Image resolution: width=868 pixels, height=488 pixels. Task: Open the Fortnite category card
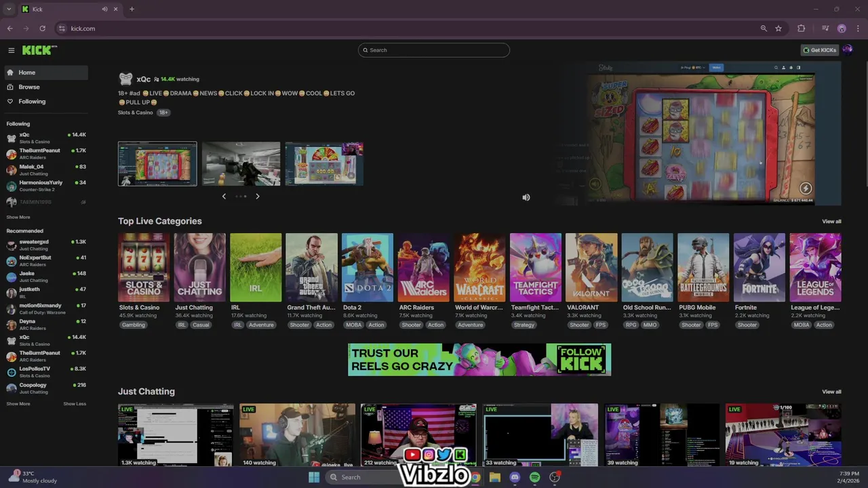759,268
